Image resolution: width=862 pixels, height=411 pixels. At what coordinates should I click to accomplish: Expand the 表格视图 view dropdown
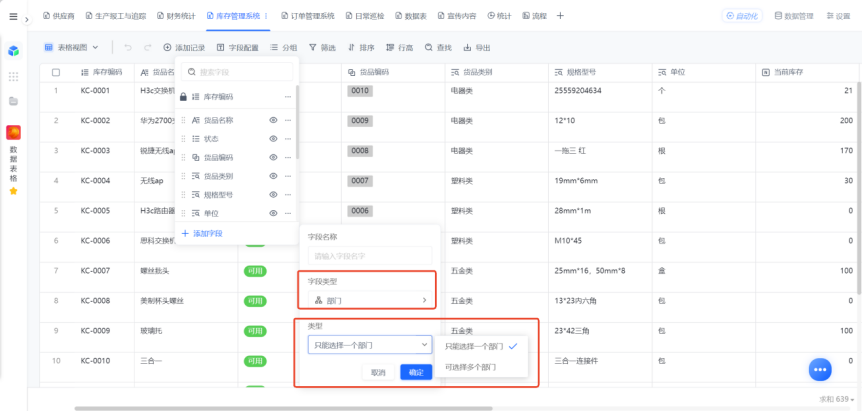(x=71, y=48)
